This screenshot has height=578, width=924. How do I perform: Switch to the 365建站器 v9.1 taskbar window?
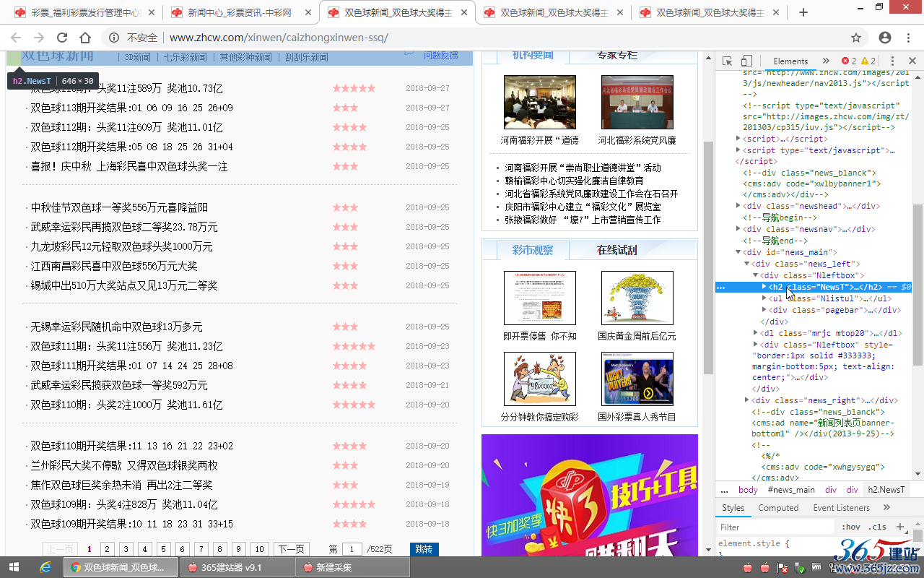tap(237, 567)
